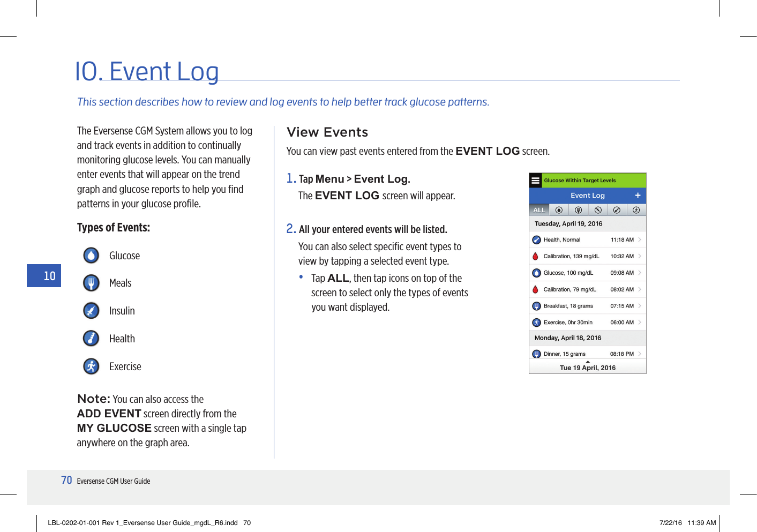Click the Exercise 0hr 30min row icon
Image resolution: width=757 pixels, height=532 pixels.
[536, 323]
